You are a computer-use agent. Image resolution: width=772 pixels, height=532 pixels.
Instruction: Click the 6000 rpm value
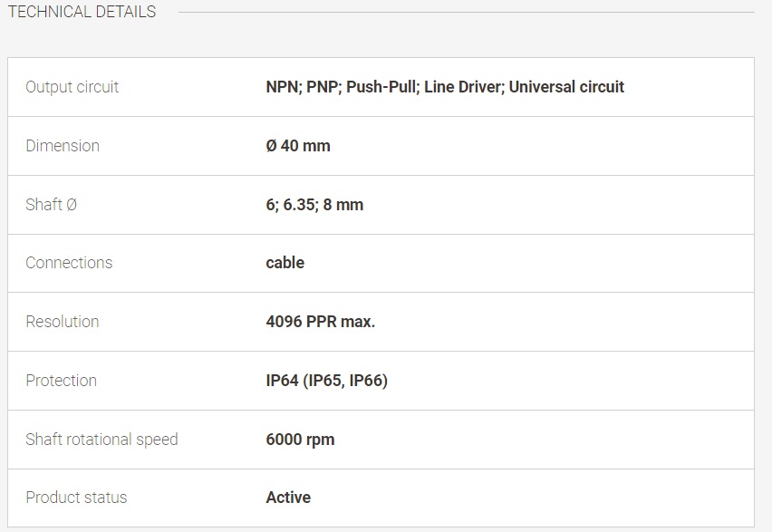tap(300, 439)
